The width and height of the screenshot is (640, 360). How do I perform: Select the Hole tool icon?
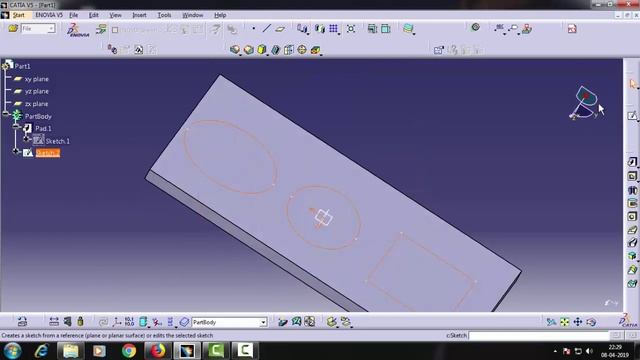pyautogui.click(x=632, y=216)
